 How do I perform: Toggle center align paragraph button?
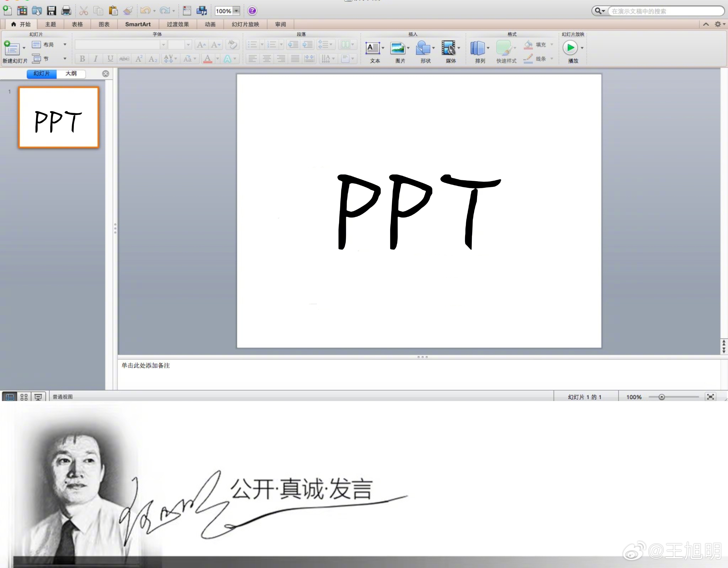point(267,59)
